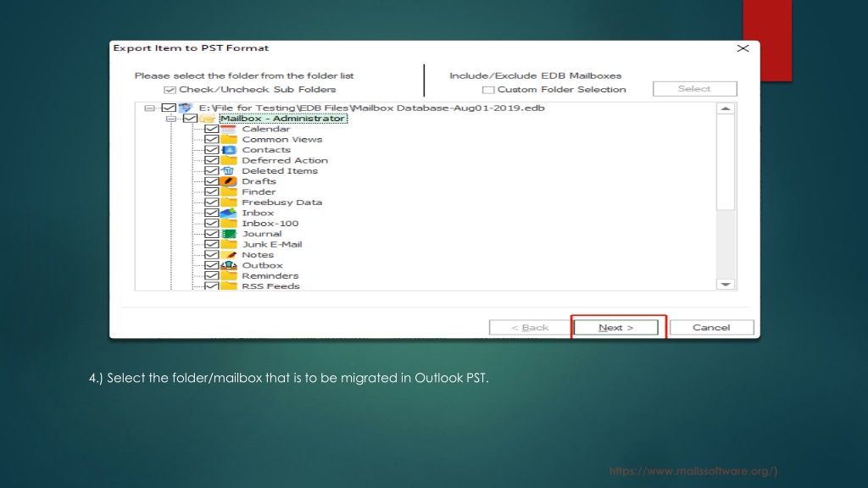This screenshot has width=868, height=488.
Task: Select the Freebusy Data folder label
Action: click(281, 202)
